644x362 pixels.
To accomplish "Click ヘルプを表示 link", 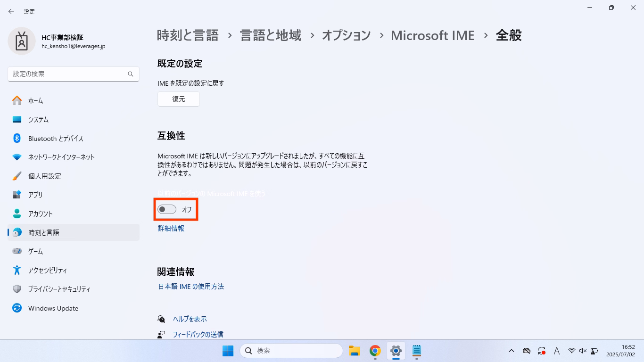I will click(x=190, y=319).
